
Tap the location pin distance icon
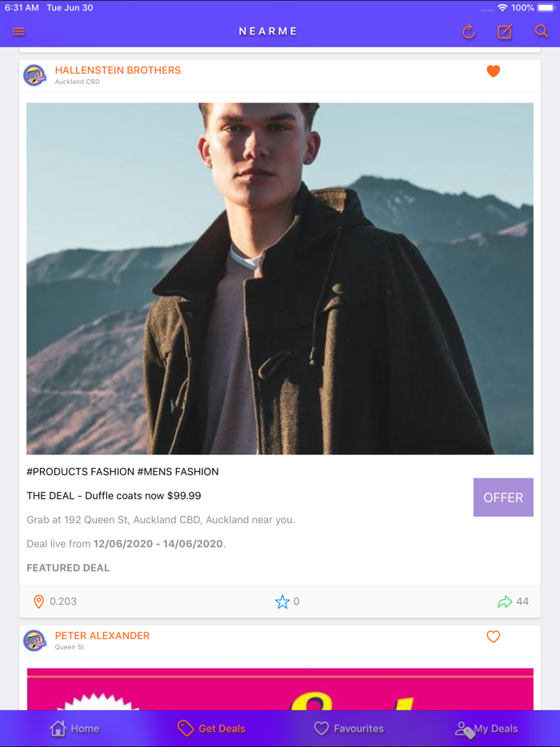(38, 601)
